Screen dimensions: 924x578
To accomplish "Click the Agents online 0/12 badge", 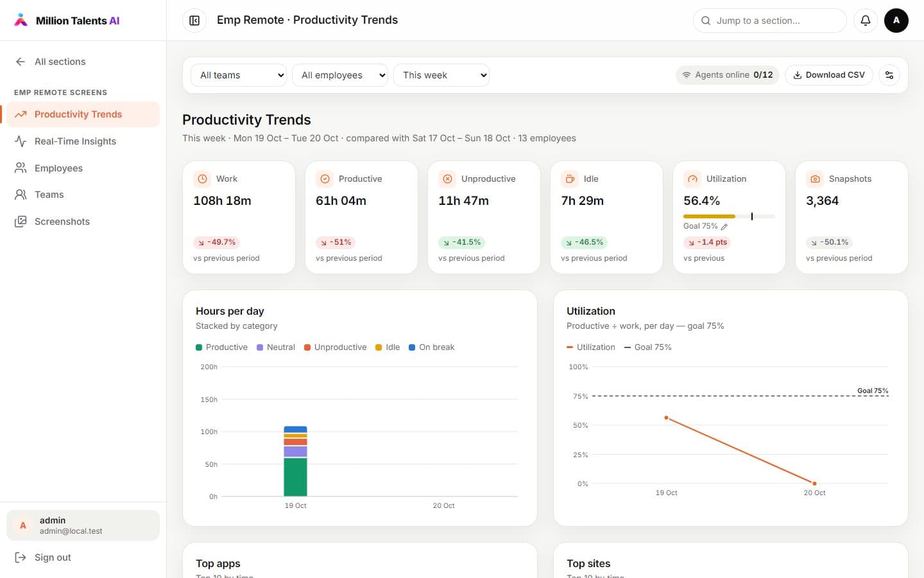I will (x=728, y=75).
